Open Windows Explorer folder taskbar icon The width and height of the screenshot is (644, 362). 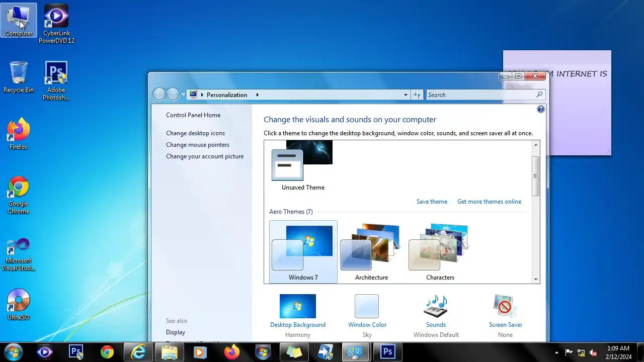tap(170, 352)
